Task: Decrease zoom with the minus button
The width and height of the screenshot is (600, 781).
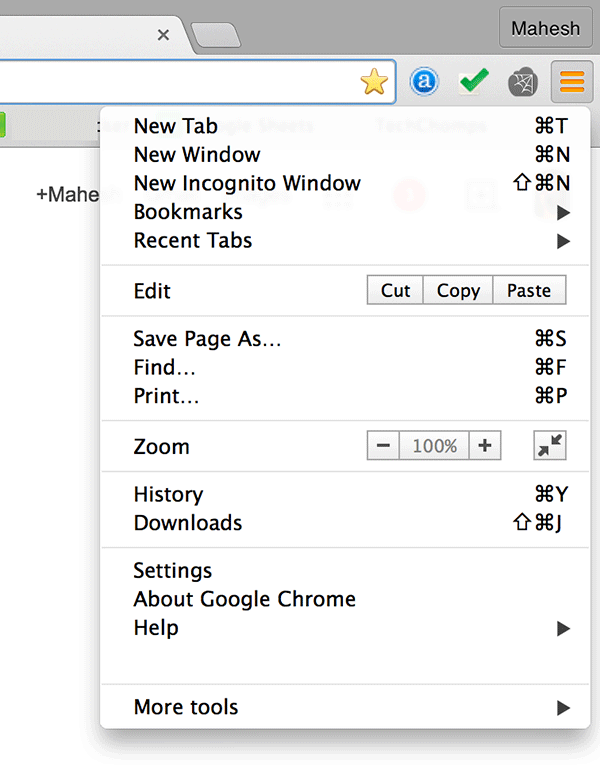Action: [x=383, y=445]
